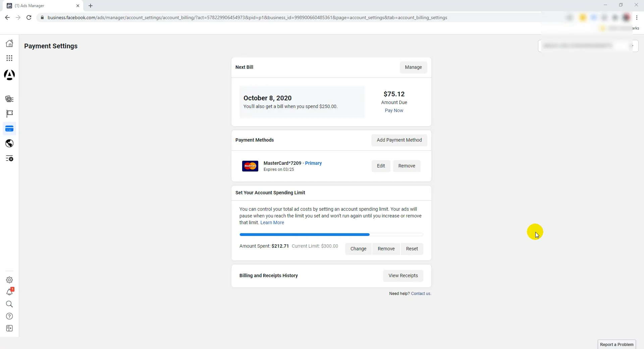Click the Current Limit: $300.00 text
The height and width of the screenshot is (349, 644).
tap(315, 246)
